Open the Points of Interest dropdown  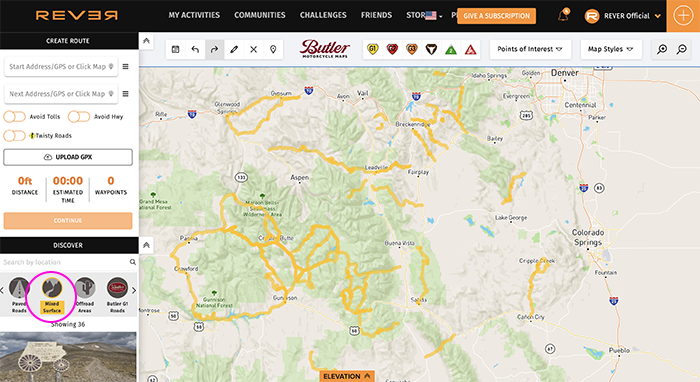click(530, 49)
